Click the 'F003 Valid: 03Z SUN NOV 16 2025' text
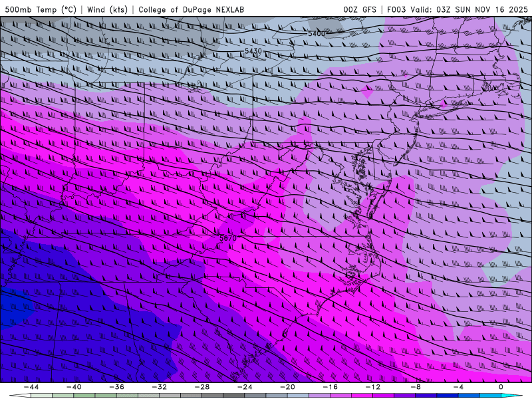 click(x=458, y=9)
